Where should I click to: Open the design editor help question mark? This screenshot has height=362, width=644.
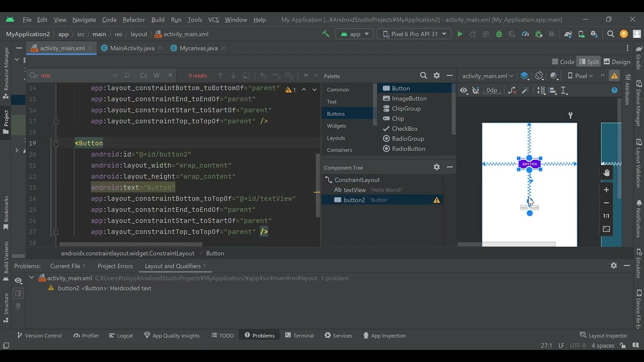point(614,90)
